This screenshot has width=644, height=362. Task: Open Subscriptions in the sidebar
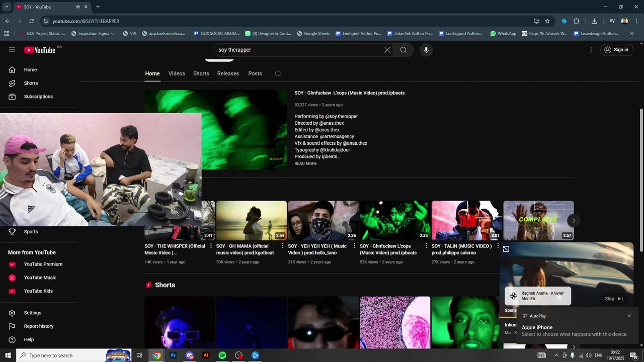tap(39, 97)
